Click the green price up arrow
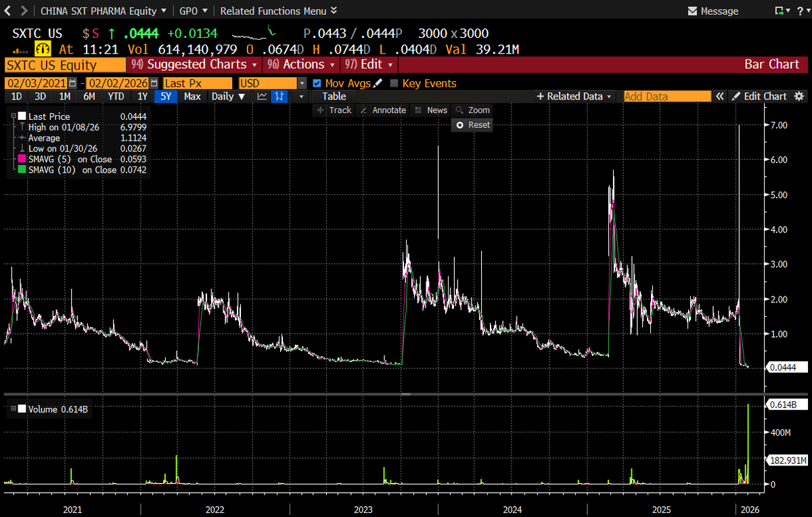The height and width of the screenshot is (517, 812). tap(112, 33)
